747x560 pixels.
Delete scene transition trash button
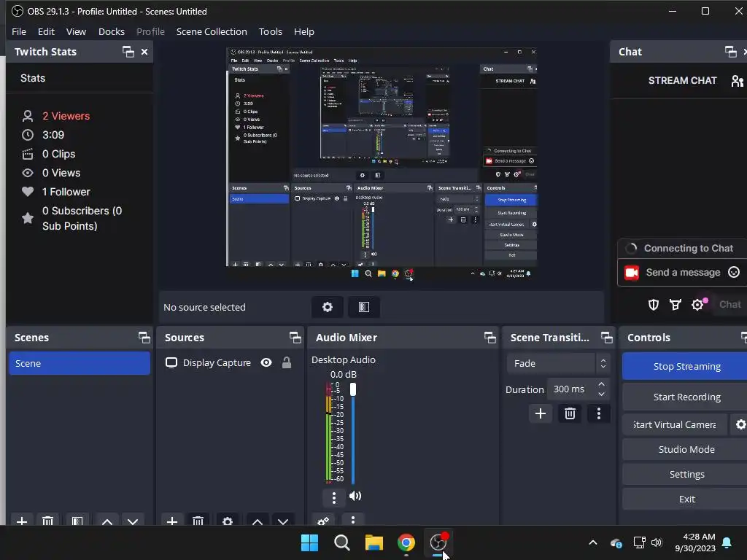pos(570,413)
